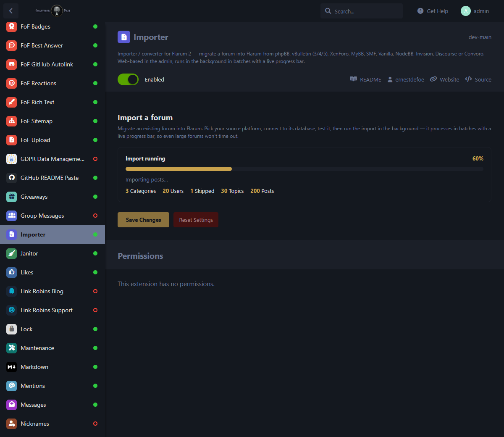Click the '20 Users' counter

(173, 191)
